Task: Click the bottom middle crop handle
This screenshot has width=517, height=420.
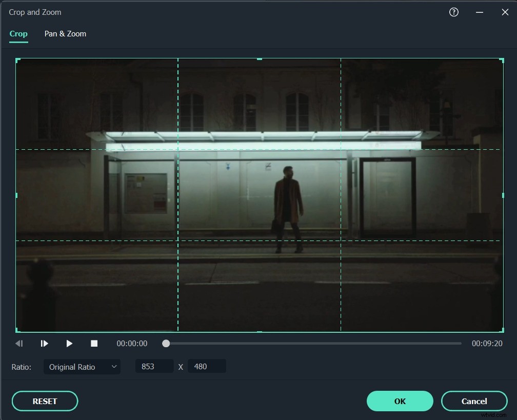Action: pos(260,331)
